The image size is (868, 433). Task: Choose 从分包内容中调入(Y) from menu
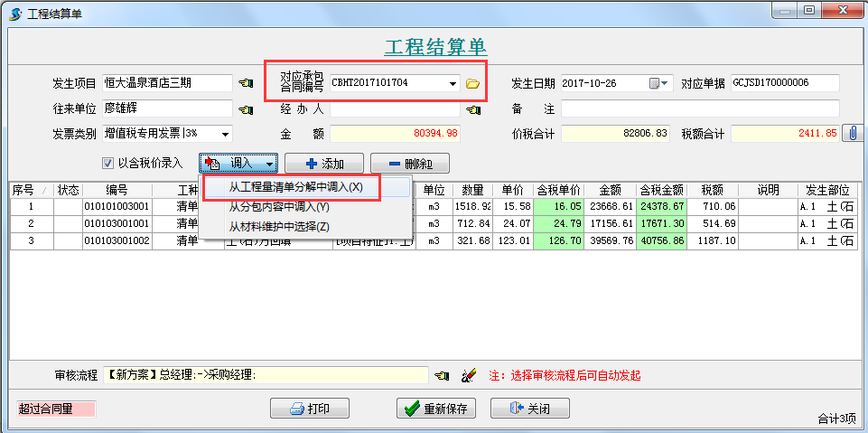point(279,207)
